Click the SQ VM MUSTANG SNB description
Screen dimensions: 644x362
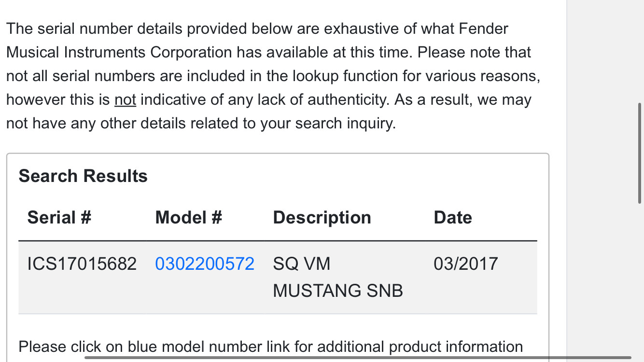coord(338,277)
